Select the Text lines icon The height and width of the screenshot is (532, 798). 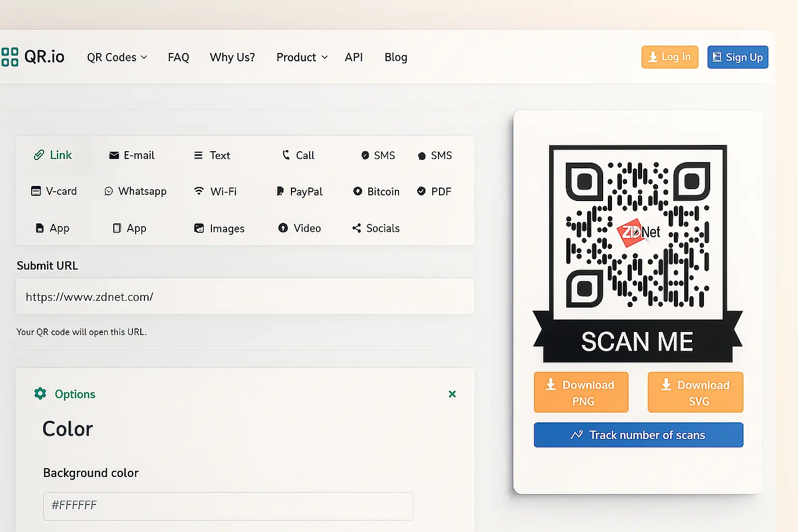pos(198,155)
